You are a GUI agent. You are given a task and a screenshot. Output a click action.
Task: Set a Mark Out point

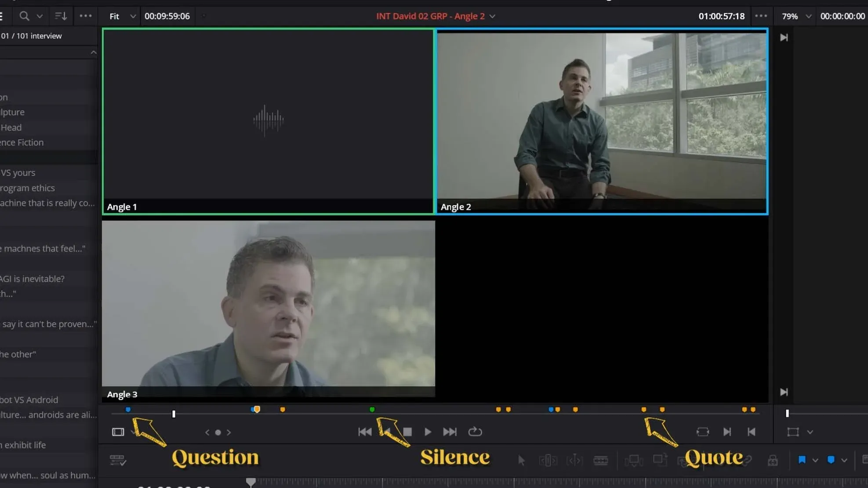coord(752,432)
